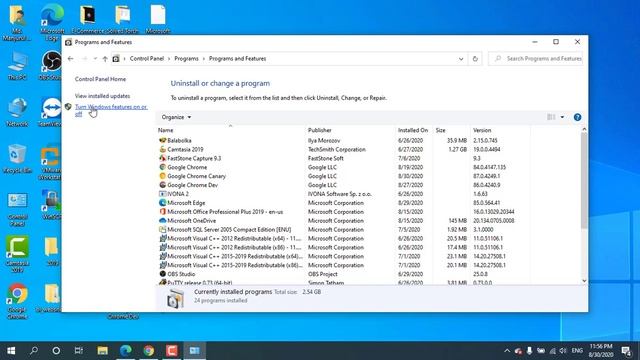
Task: Open This PC desktop icon
Action: 17,66
